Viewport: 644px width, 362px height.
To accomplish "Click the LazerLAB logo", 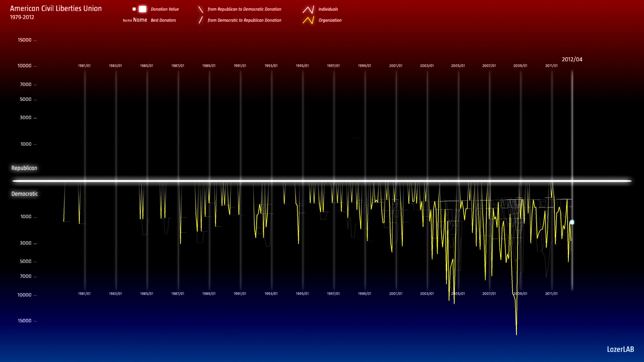I will coord(620,349).
